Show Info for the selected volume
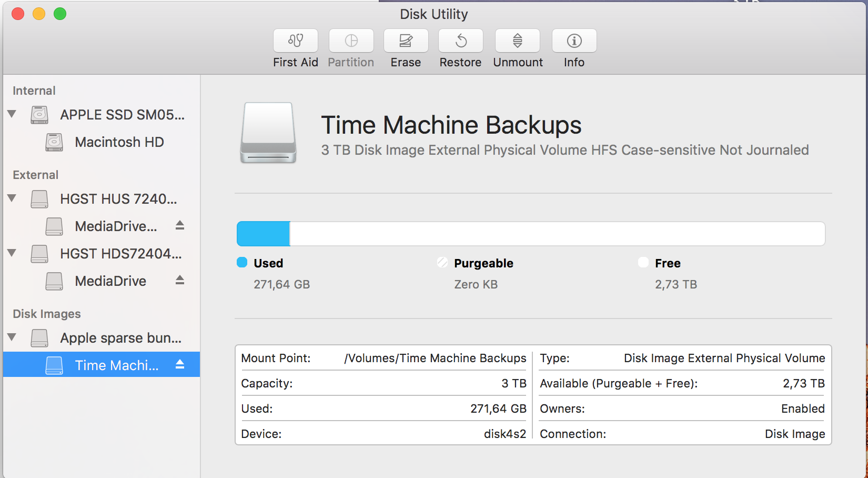The image size is (868, 478). tap(574, 41)
